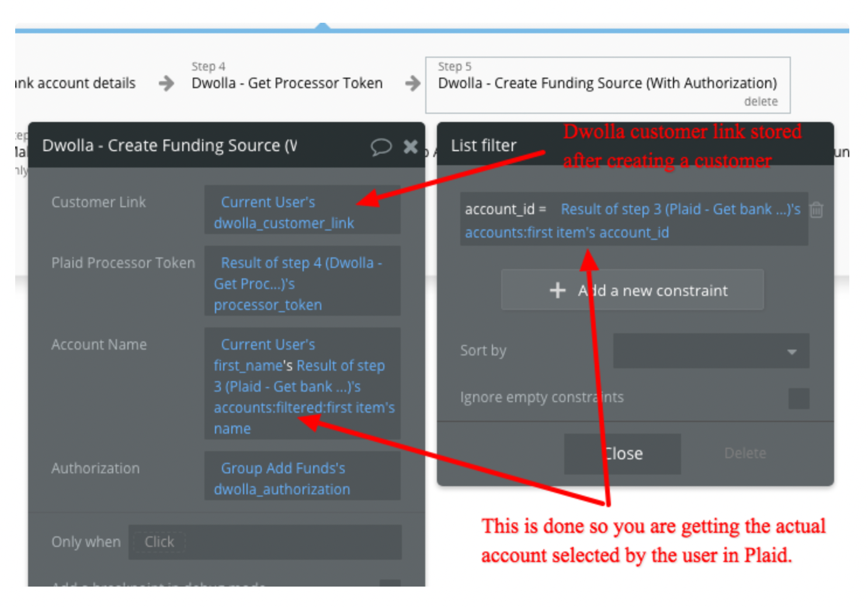Viewport: 868px width, 607px height.
Task: Click the Only when condition field
Action: point(265,542)
